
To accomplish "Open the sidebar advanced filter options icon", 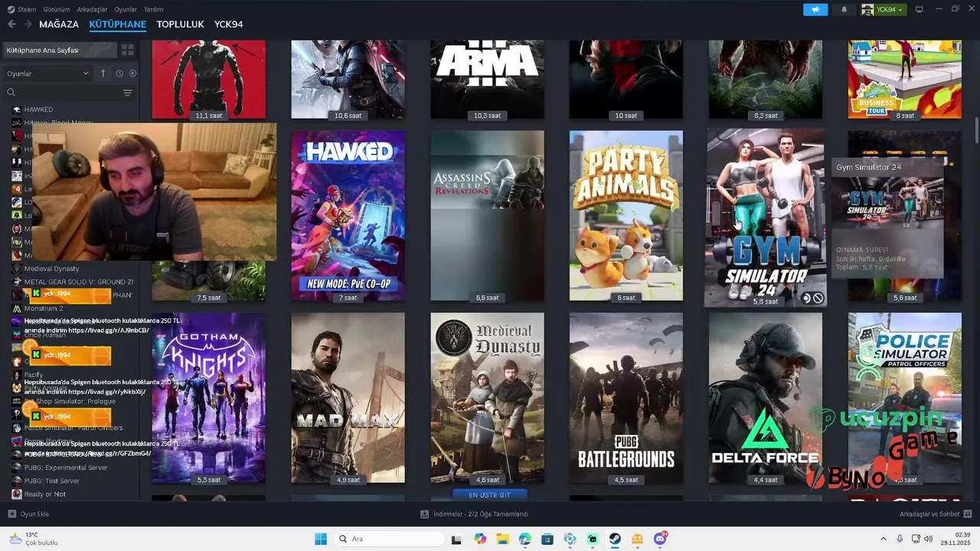I will click(x=127, y=93).
